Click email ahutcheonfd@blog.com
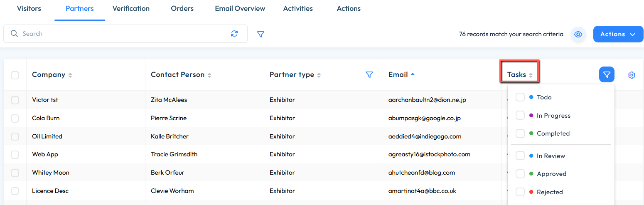 tap(422, 173)
